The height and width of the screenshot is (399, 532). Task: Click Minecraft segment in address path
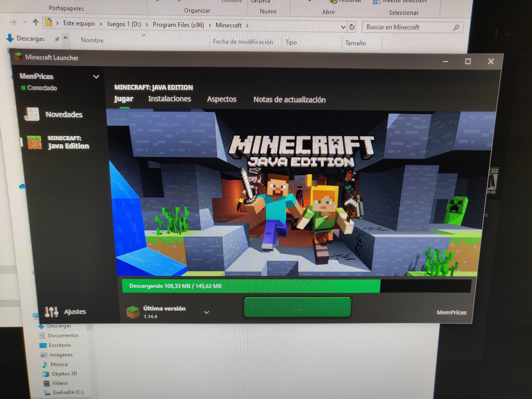pos(228,25)
